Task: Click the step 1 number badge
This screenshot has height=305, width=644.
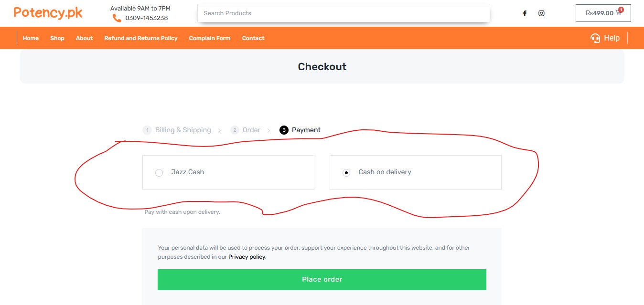Action: [x=147, y=130]
